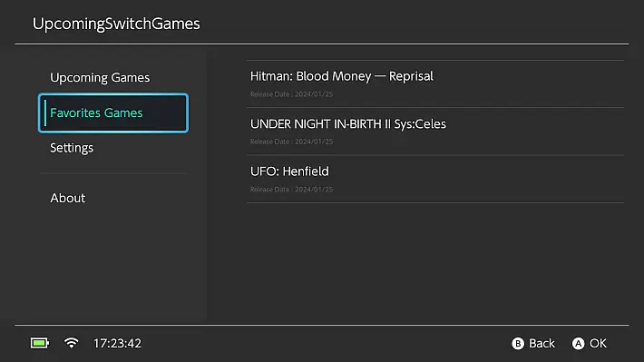Viewport: 644px width, 362px height.
Task: Click the OK label in footer
Action: [x=598, y=344]
